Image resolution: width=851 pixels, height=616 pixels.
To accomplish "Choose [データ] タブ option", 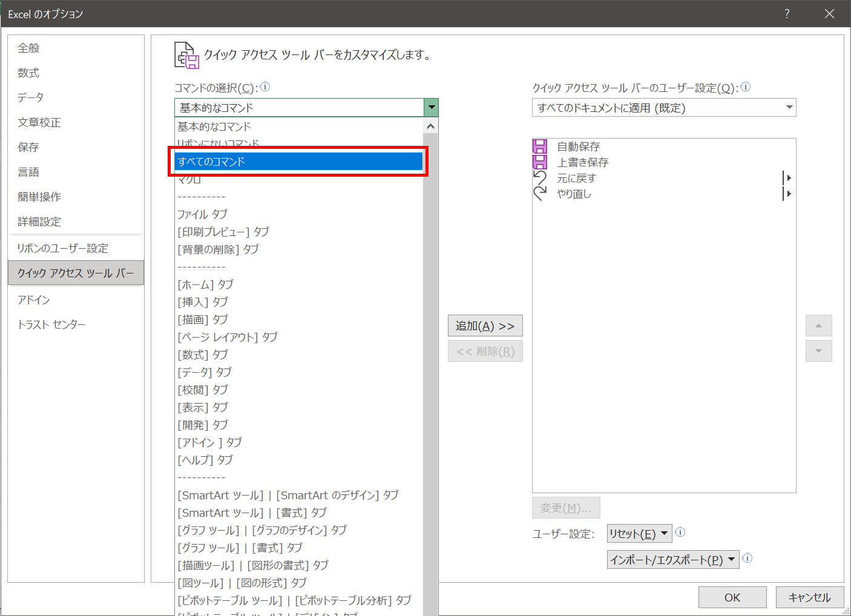I will click(x=299, y=372).
